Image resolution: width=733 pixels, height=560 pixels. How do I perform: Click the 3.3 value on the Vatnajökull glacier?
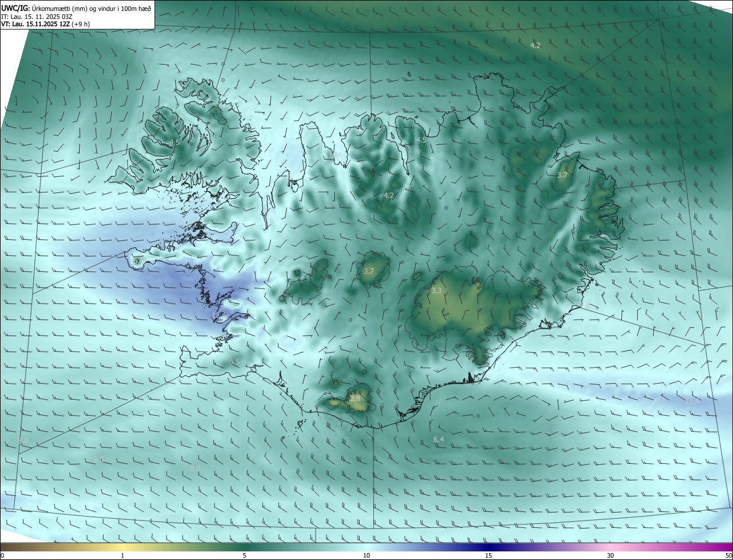(436, 291)
